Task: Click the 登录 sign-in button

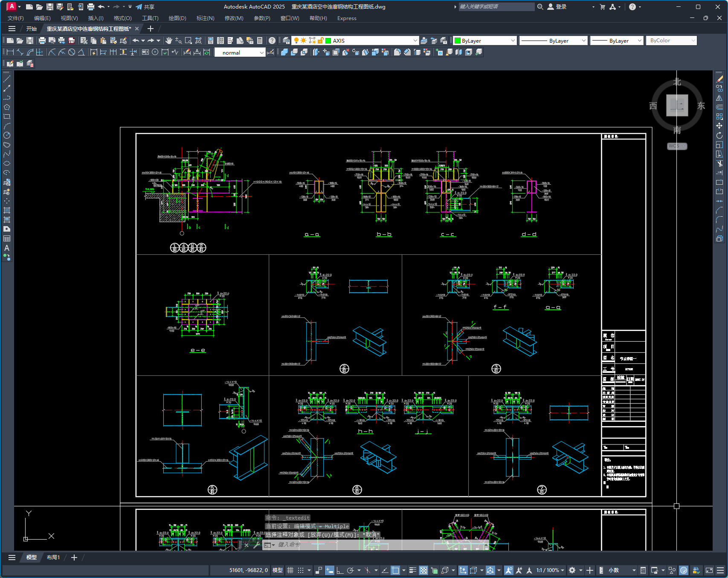Action: point(557,7)
